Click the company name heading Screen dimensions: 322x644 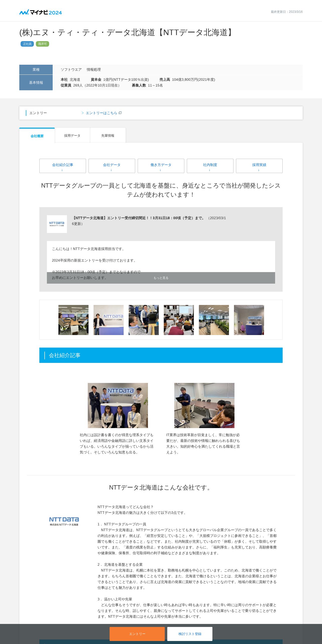tap(127, 32)
